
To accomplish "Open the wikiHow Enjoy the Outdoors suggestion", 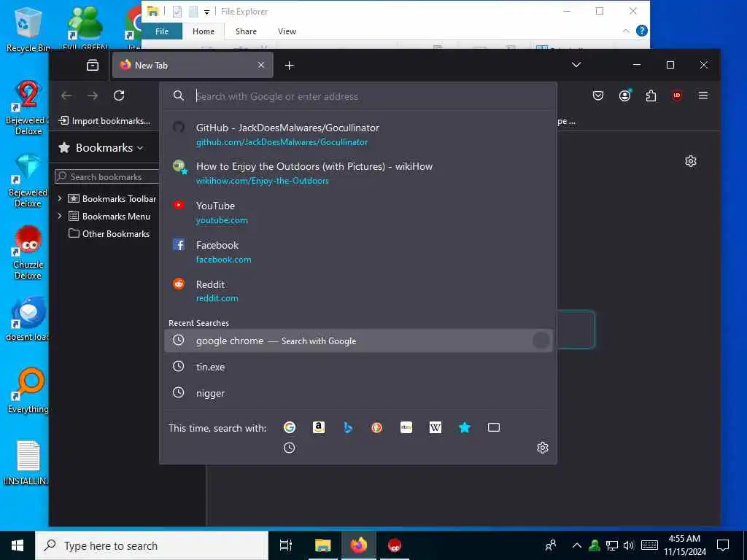I will click(x=358, y=173).
